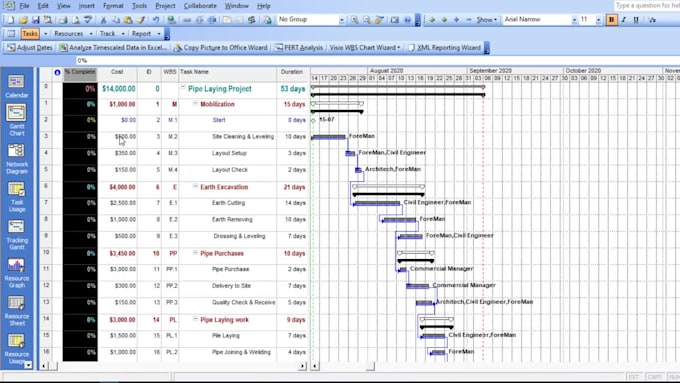
Task: Open Help with the question mark icon
Action: point(407,20)
